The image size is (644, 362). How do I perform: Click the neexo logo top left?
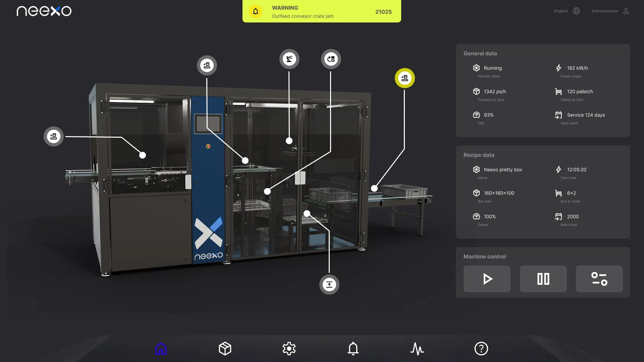44,11
